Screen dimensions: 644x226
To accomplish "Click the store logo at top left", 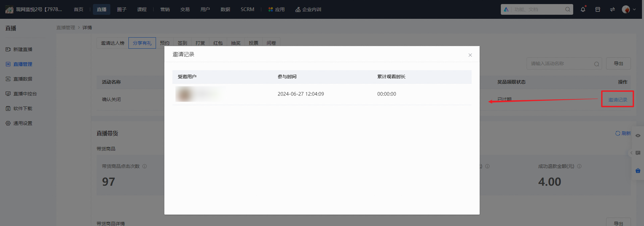I will (9, 9).
